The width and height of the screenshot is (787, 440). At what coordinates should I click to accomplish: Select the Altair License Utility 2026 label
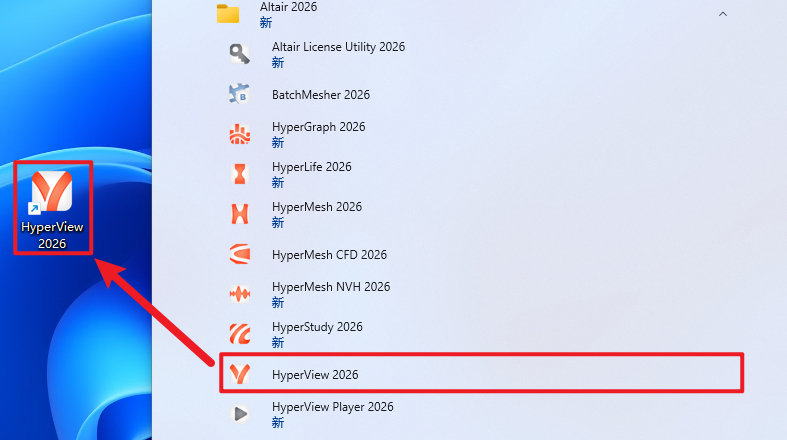tap(338, 47)
